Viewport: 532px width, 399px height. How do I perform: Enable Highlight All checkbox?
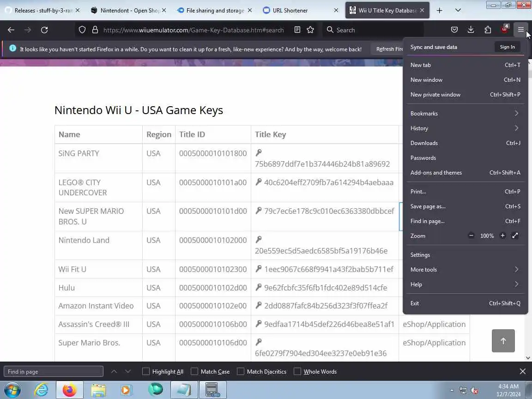(x=146, y=371)
